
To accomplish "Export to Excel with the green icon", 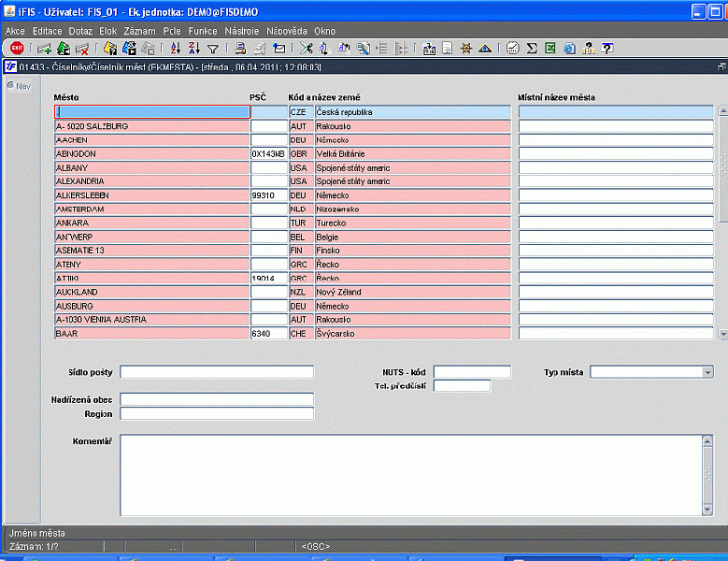I will point(550,49).
